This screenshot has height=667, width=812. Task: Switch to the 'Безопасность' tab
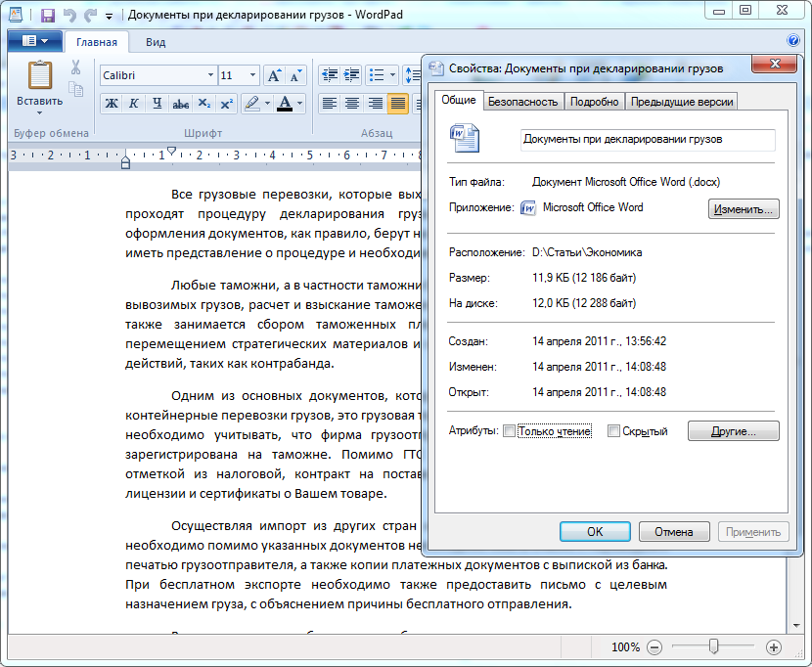pos(522,102)
